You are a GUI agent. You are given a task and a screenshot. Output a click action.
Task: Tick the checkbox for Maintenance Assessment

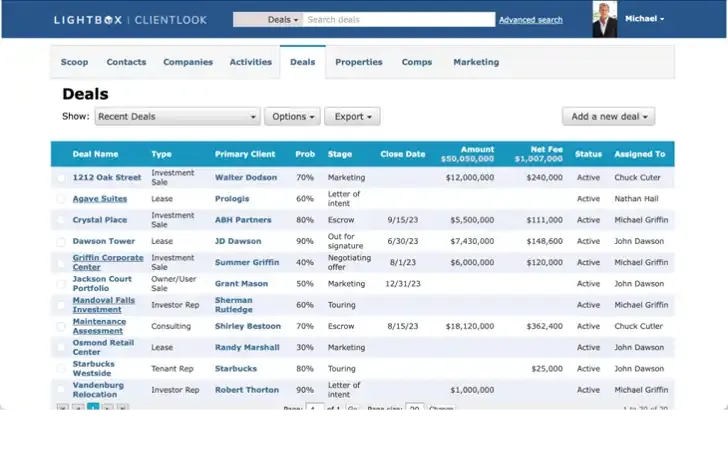tap(61, 326)
